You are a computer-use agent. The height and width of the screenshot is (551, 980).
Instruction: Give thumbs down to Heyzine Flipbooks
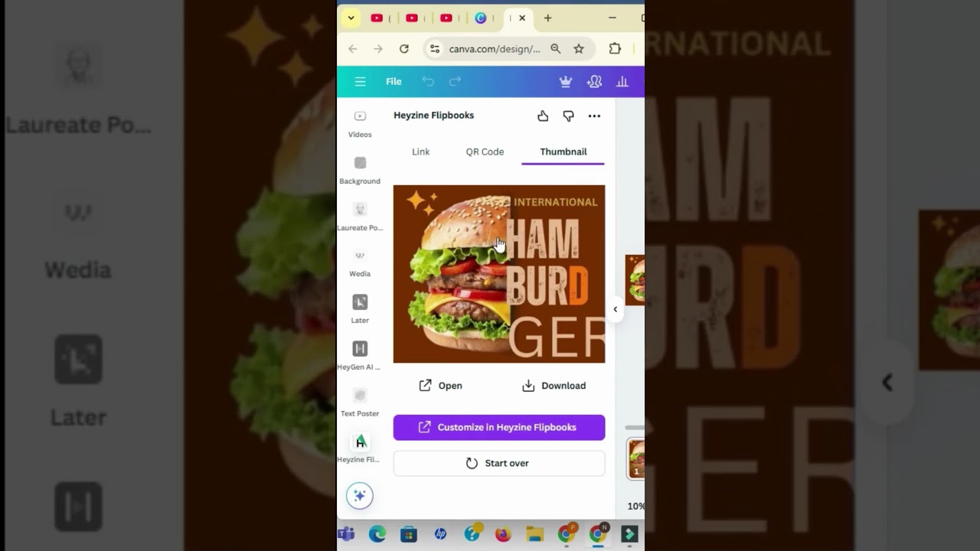point(568,116)
